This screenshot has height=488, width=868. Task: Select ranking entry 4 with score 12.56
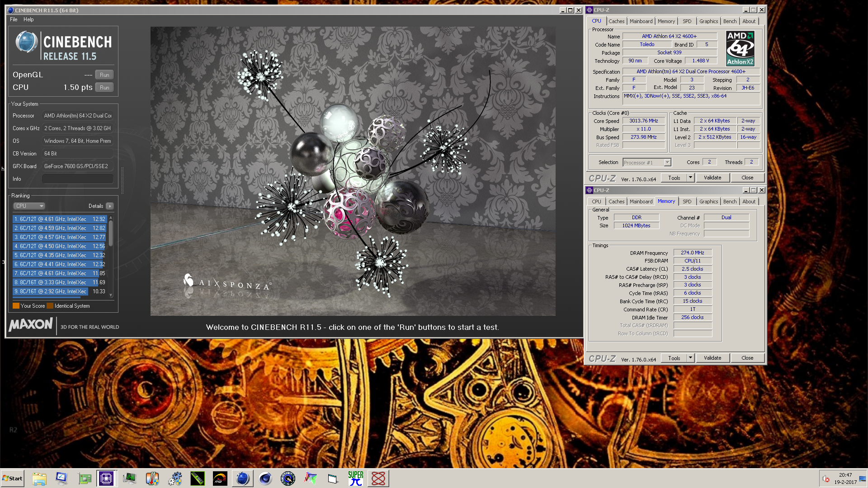(60, 246)
